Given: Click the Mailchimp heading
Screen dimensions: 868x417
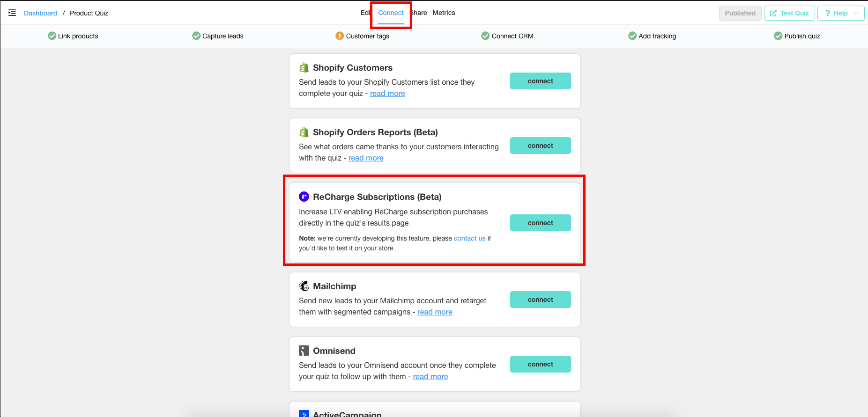Looking at the screenshot, I should 334,286.
